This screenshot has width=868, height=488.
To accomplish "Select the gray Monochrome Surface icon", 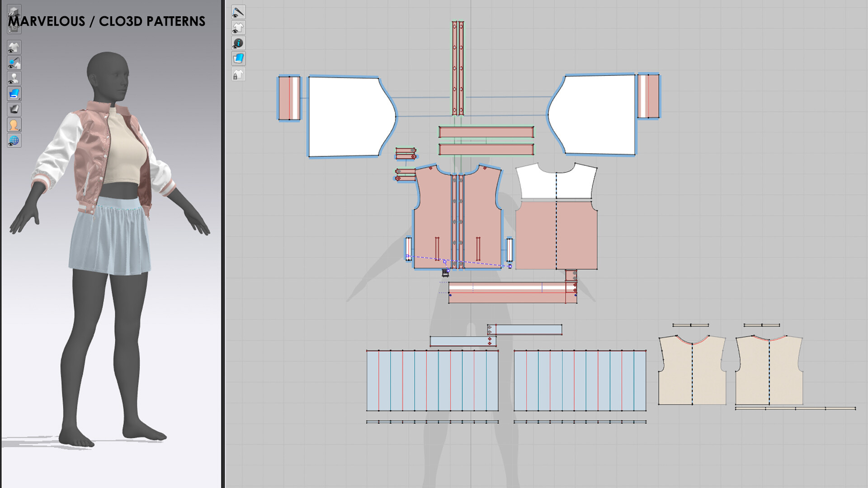I will tap(14, 109).
